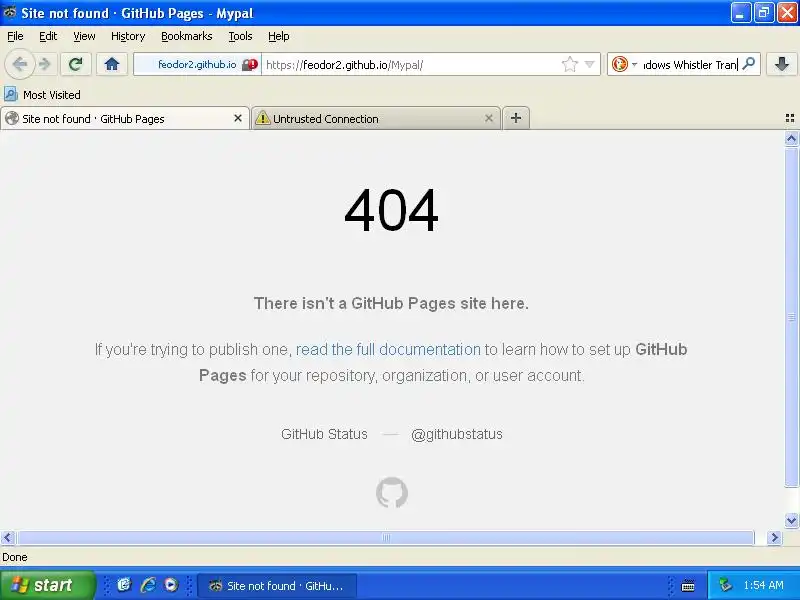
Task: Select the Site not found taskbar button
Action: [277, 586]
